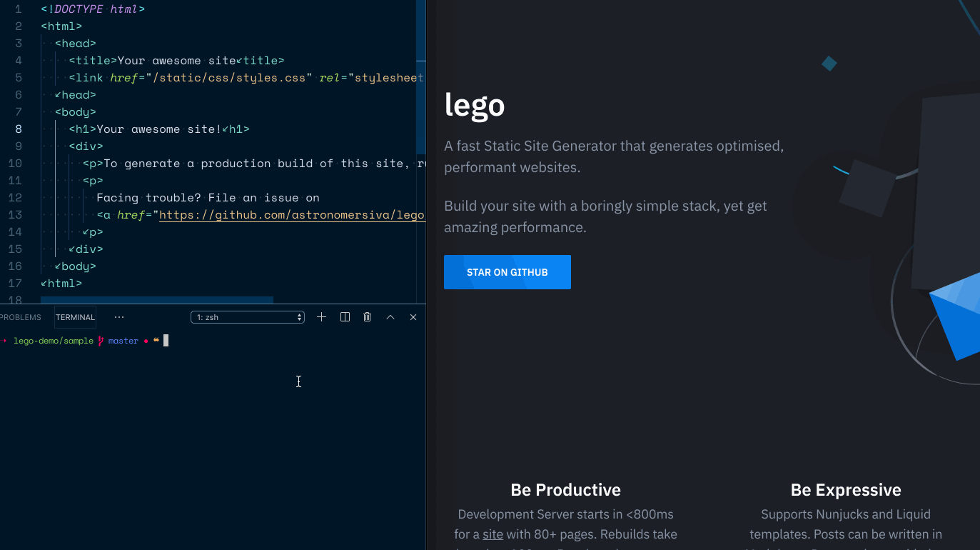Click the 'lego-demo/sample' path in the terminal

[54, 341]
